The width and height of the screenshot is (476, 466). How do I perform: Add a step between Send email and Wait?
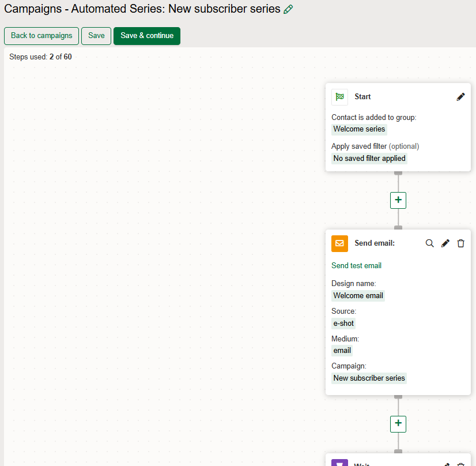(x=398, y=424)
